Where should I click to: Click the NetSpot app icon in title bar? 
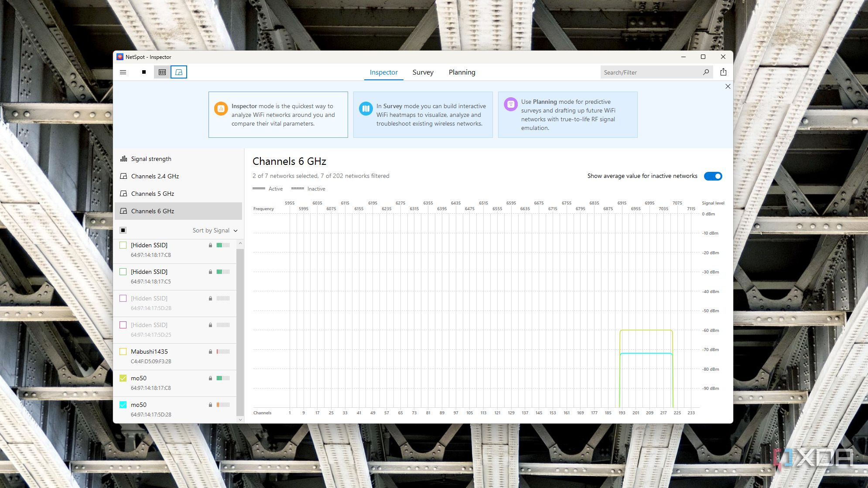click(x=120, y=57)
